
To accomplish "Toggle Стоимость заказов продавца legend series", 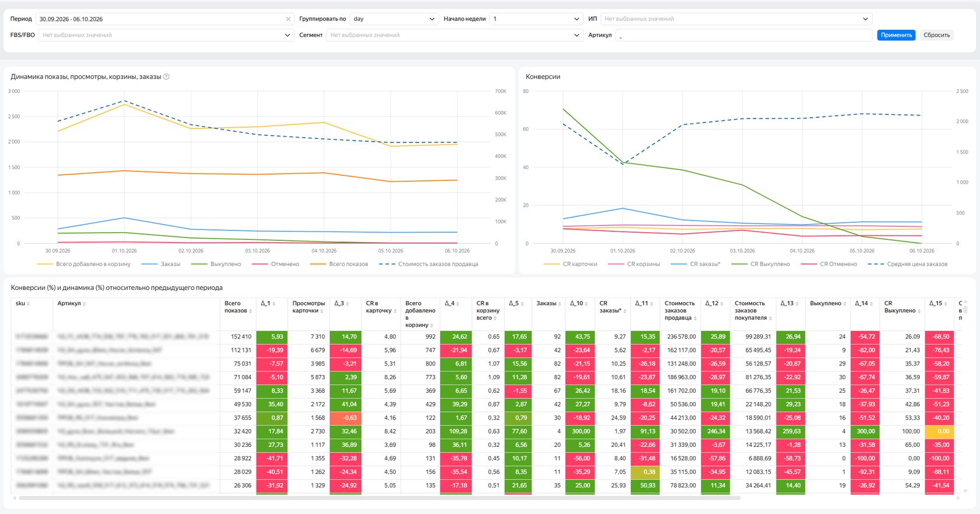I will (x=428, y=264).
